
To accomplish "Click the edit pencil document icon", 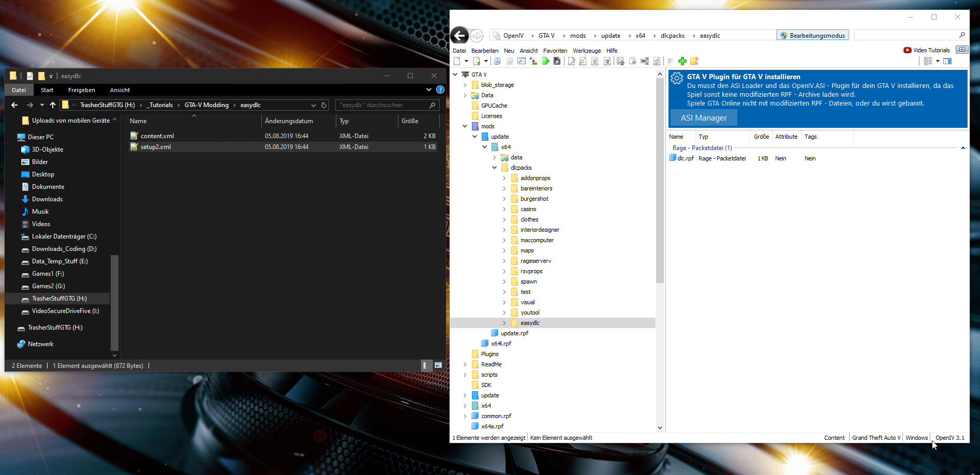I will coord(572,61).
